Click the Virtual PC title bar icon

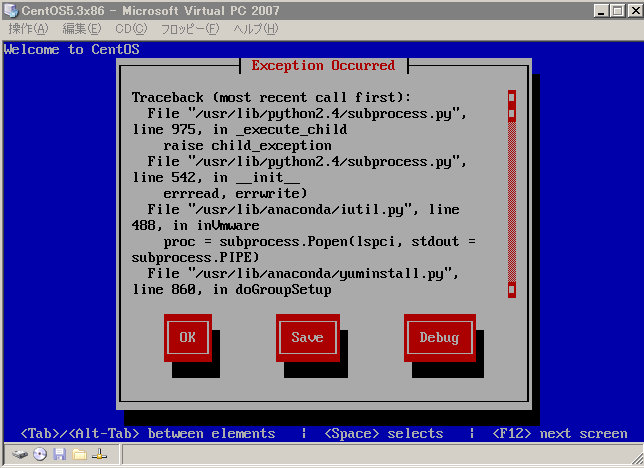(x=12, y=10)
